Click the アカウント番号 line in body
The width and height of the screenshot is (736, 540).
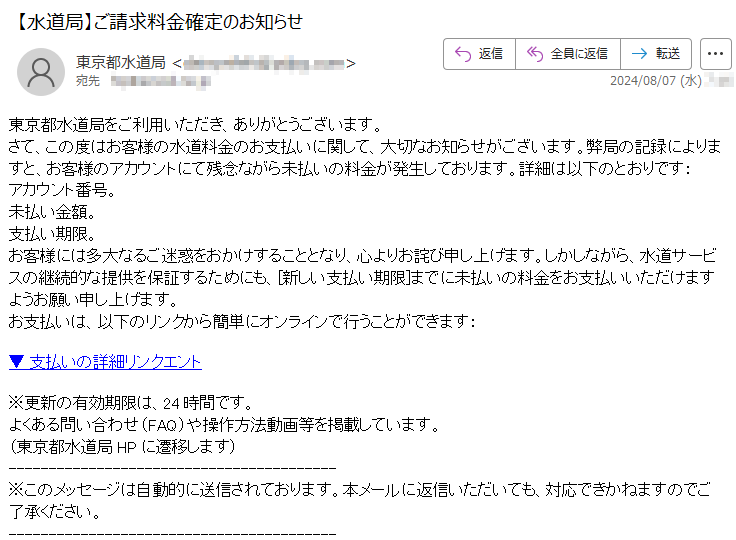point(61,190)
